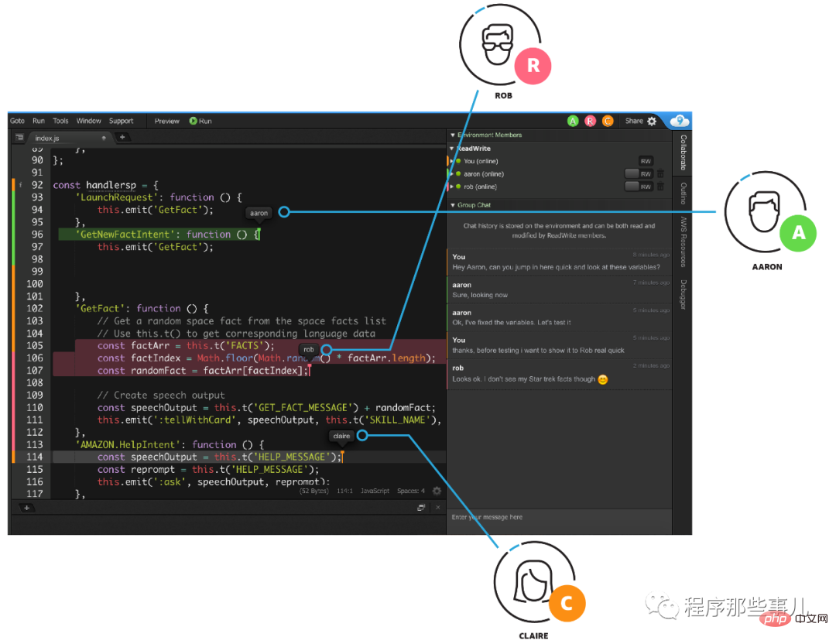Screen dimensions: 836x644
Task: Click chat message 'Hey Aaron, can you jump in'
Action: pos(556,268)
